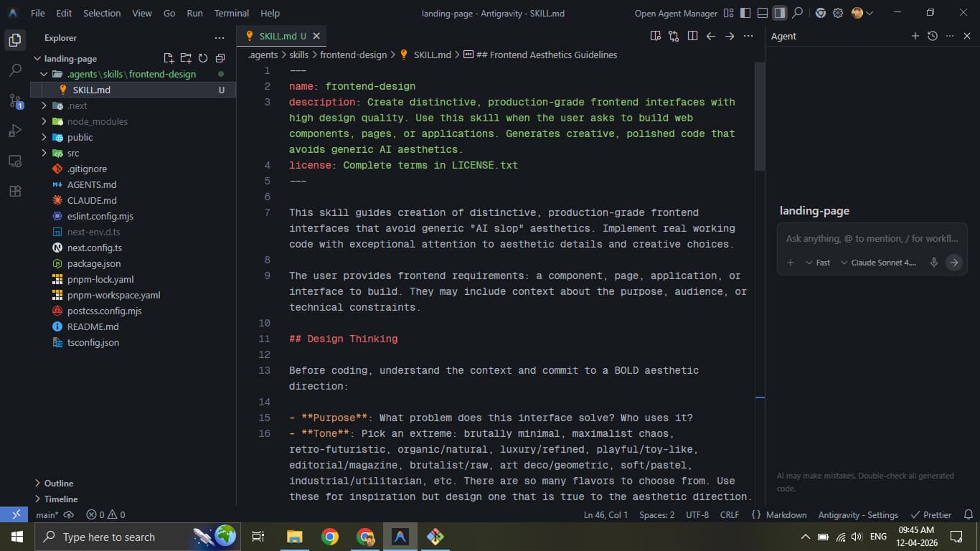Close the SKILL.md editor tab
Screen dimensions: 980x551
pyautogui.click(x=316, y=36)
